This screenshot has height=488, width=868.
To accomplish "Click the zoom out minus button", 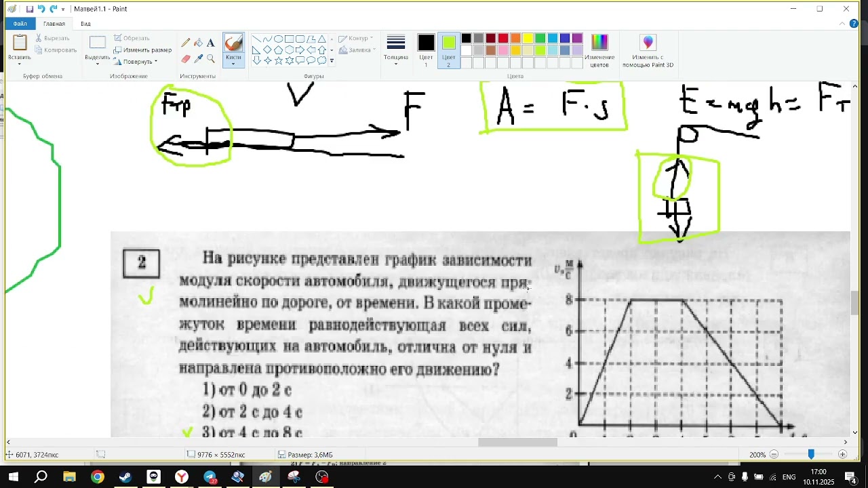I will pos(774,454).
